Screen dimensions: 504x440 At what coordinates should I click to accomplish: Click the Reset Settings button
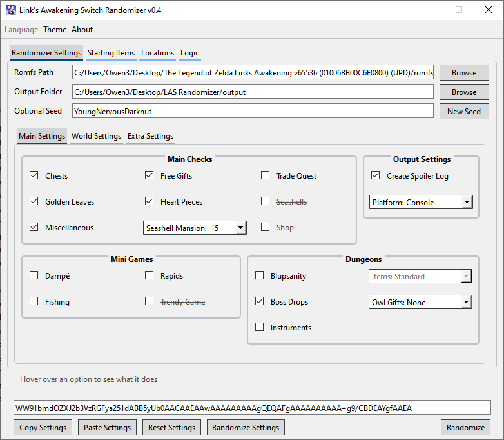coord(171,428)
